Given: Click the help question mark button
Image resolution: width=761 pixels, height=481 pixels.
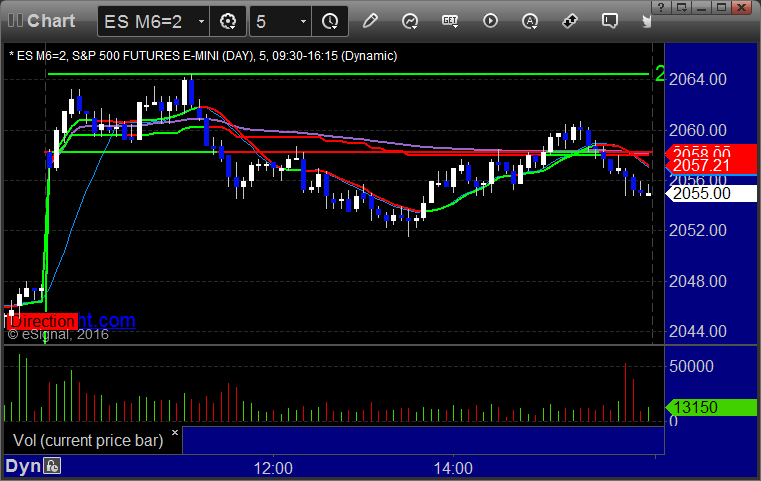Looking at the screenshot, I should [x=661, y=7].
